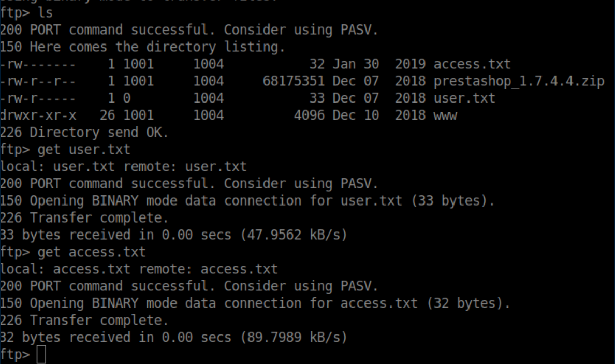Click the "226 Directory send OK." line
This screenshot has width=615, height=364.
84,133
